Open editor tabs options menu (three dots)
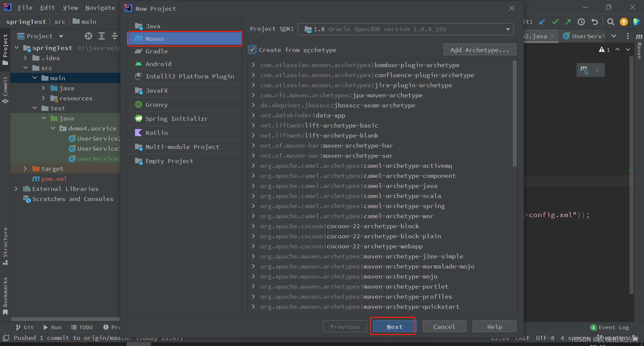 [x=628, y=36]
